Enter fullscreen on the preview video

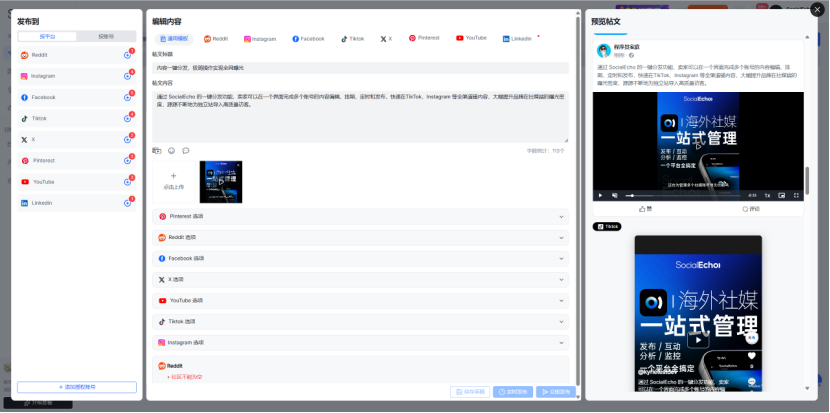(x=795, y=195)
